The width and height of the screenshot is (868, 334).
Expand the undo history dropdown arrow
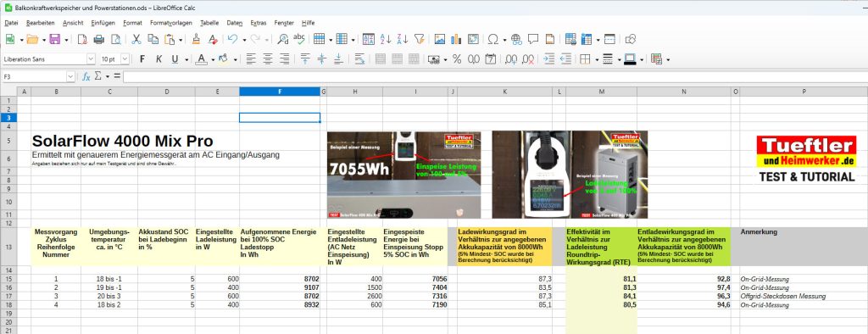tap(244, 40)
